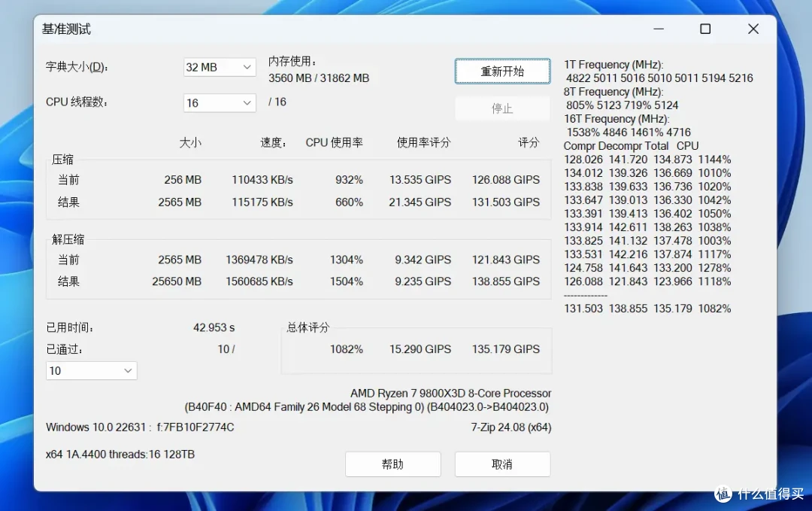Click the 使用率评分 column header
The width and height of the screenshot is (812, 511).
click(423, 142)
